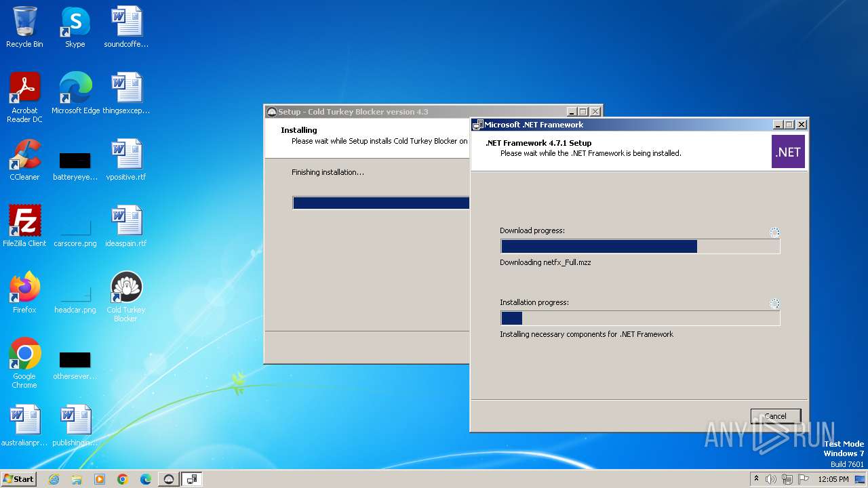Select the publishingin document icon
868x488 pixels.
click(75, 426)
